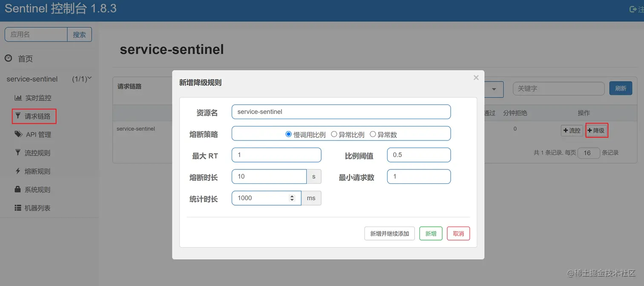Click the 搜索 button in sidebar
Screen dimensions: 644x286
coord(79,34)
